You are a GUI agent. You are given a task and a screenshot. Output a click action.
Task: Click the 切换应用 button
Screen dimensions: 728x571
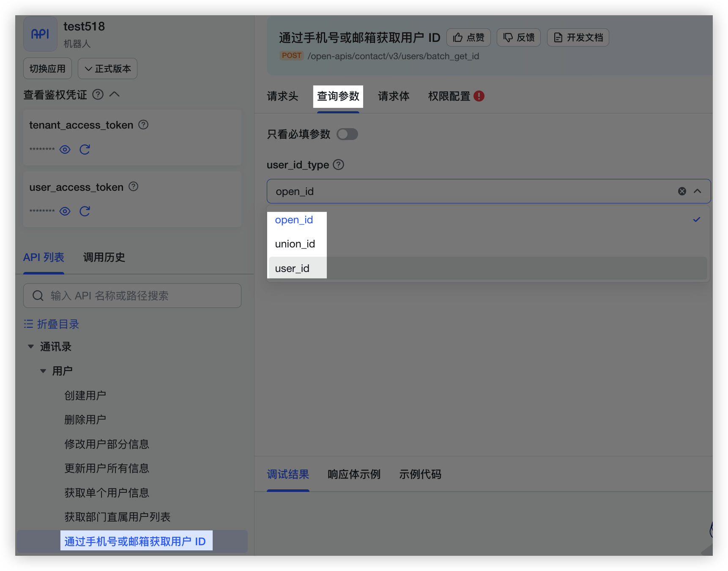(47, 69)
